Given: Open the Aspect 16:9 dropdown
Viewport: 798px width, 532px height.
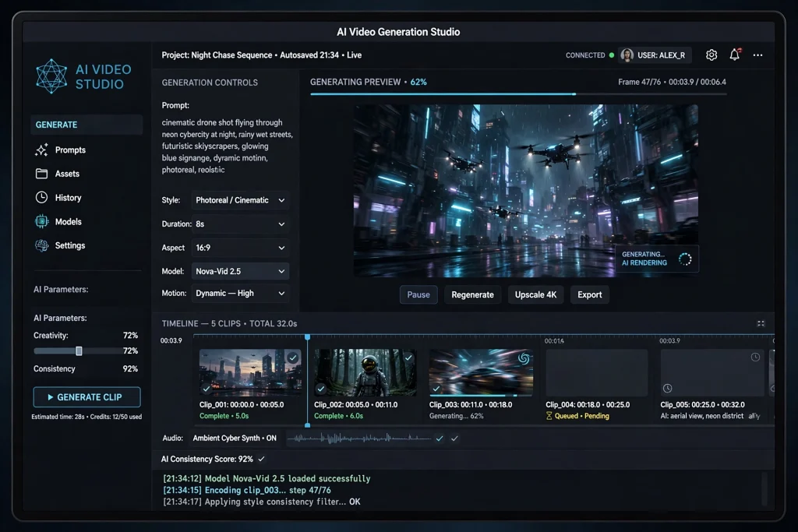Looking at the screenshot, I should tap(240, 248).
